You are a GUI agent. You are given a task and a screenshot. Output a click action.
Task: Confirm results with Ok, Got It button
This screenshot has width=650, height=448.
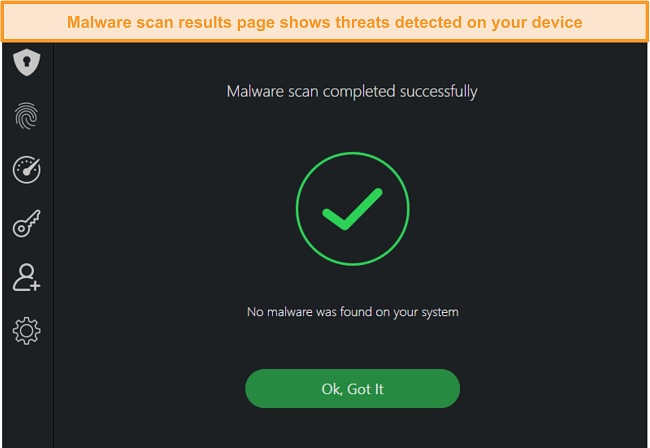click(352, 389)
